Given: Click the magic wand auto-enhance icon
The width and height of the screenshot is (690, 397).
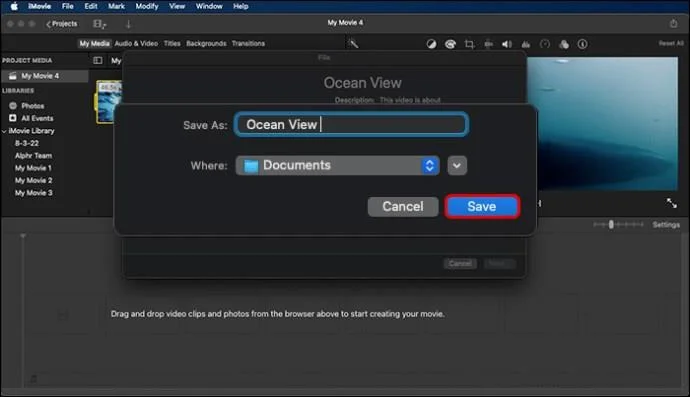Looking at the screenshot, I should tap(353, 44).
